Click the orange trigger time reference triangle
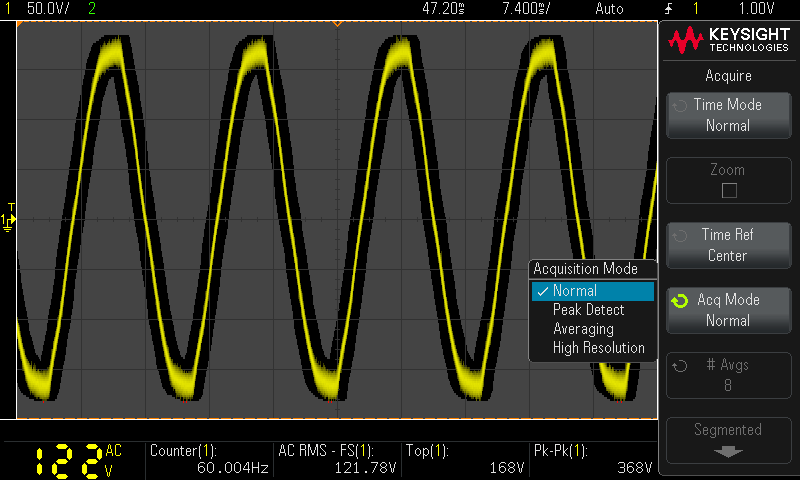 pos(337,22)
